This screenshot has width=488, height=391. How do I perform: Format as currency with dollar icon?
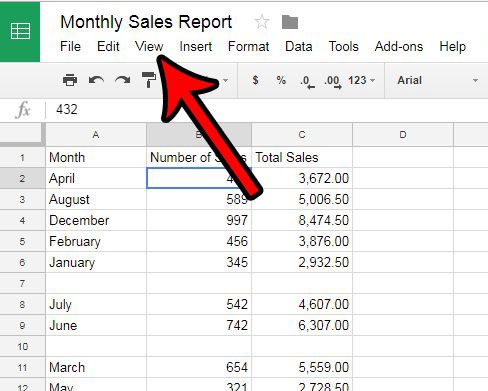click(255, 80)
